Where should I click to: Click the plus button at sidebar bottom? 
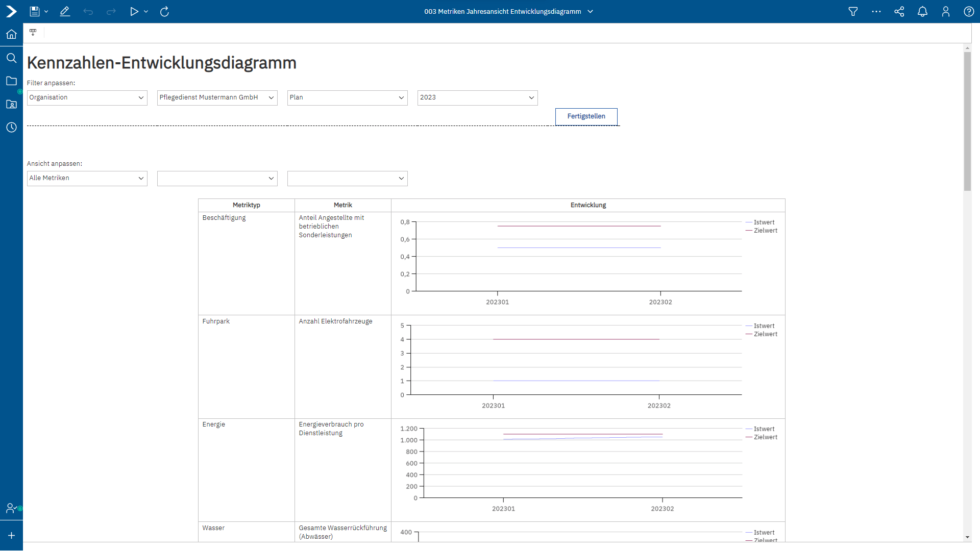[11, 535]
